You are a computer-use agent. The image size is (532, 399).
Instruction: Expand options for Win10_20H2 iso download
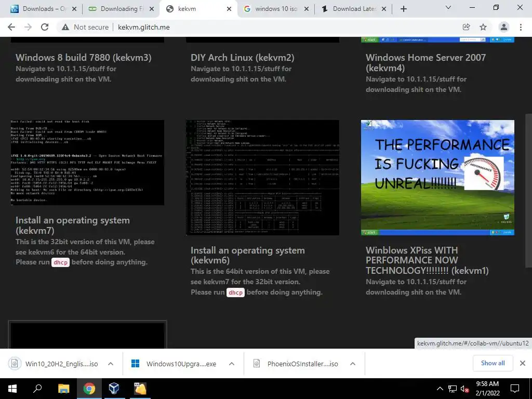111,364
